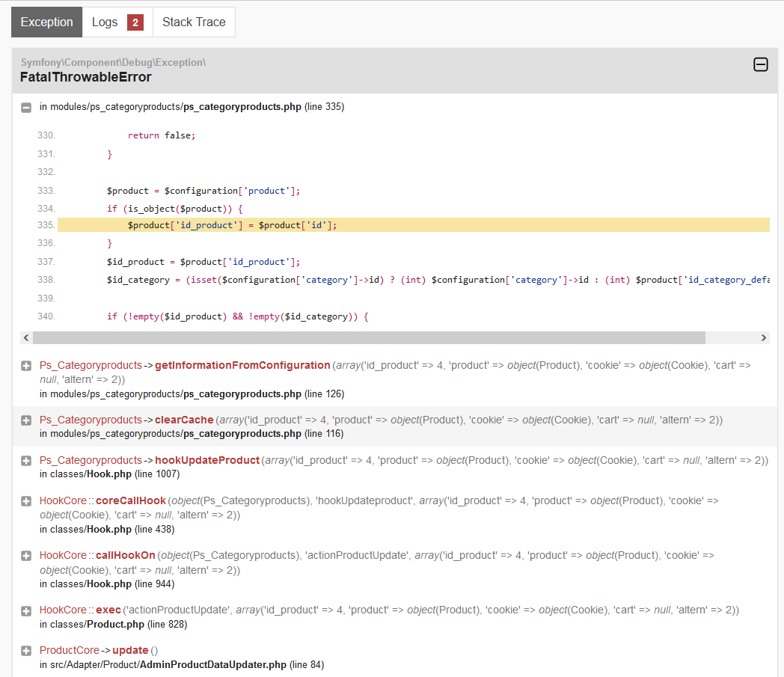Expand the getInformationFromConfiguration trace entry

click(x=26, y=366)
